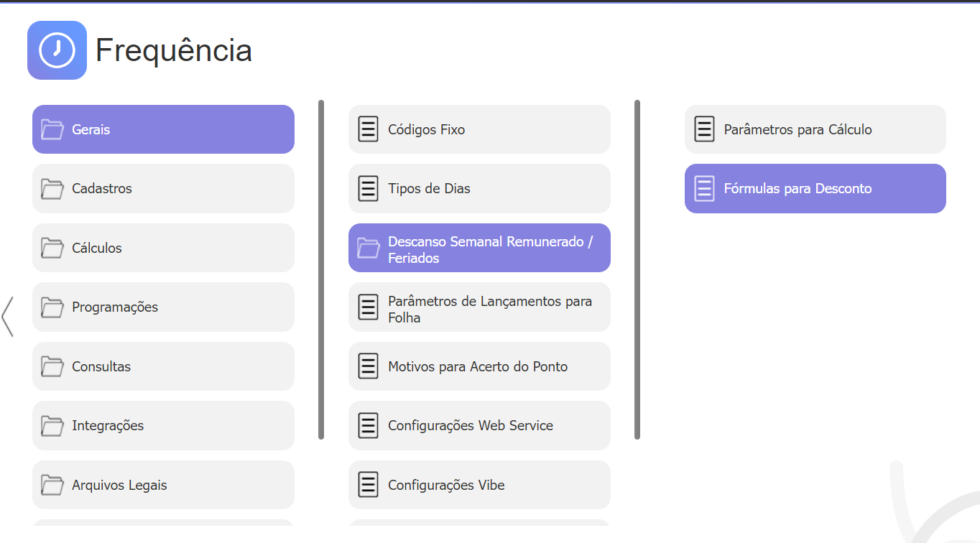Click the document icon for Tipos de Dias

[x=368, y=189]
